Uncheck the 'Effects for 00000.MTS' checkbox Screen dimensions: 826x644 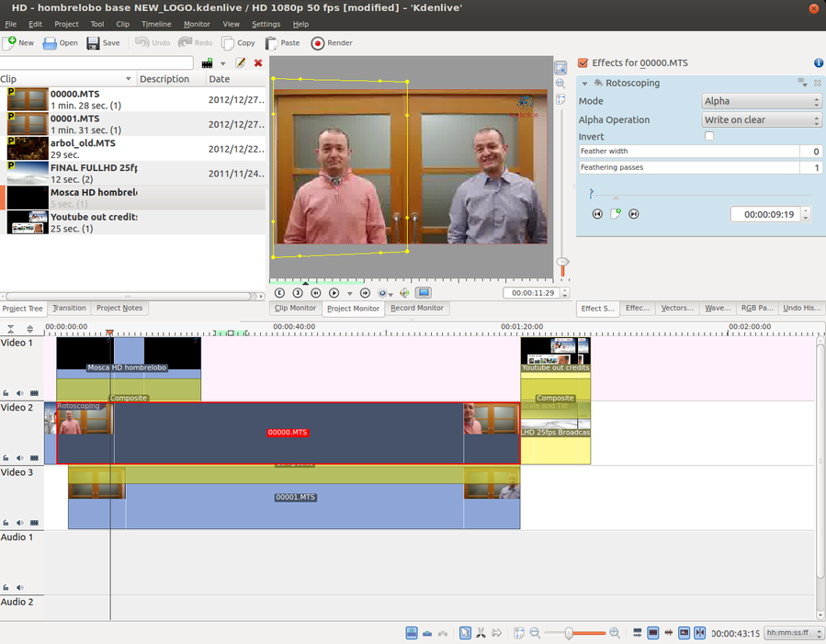tap(583, 63)
